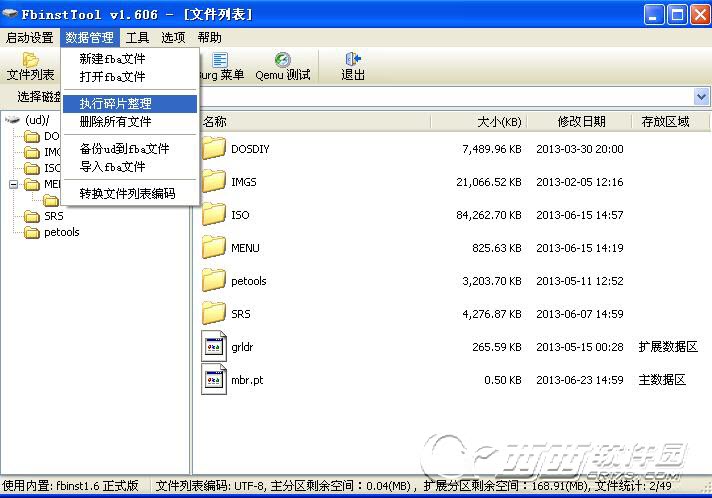Open the disk selection dropdown arrow

tap(702, 96)
